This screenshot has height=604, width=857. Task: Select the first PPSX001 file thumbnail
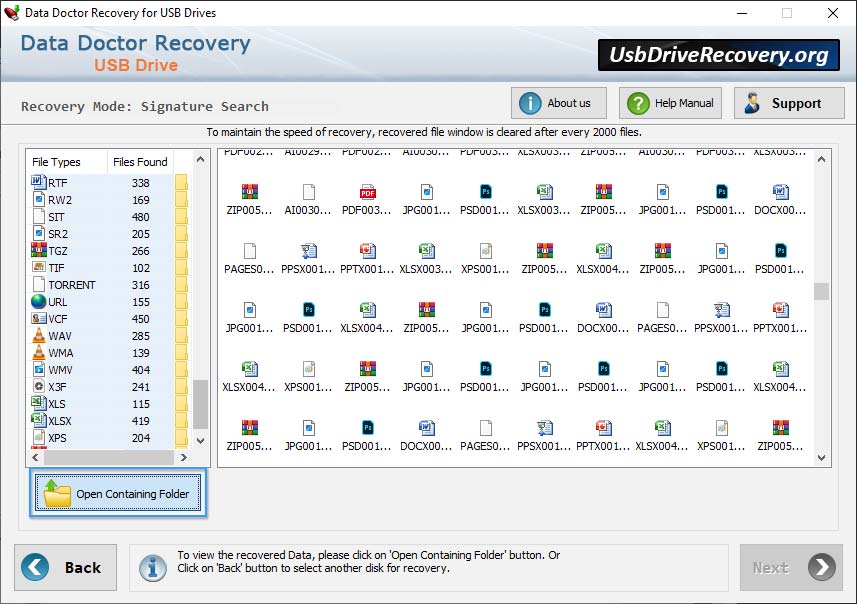coord(309,251)
